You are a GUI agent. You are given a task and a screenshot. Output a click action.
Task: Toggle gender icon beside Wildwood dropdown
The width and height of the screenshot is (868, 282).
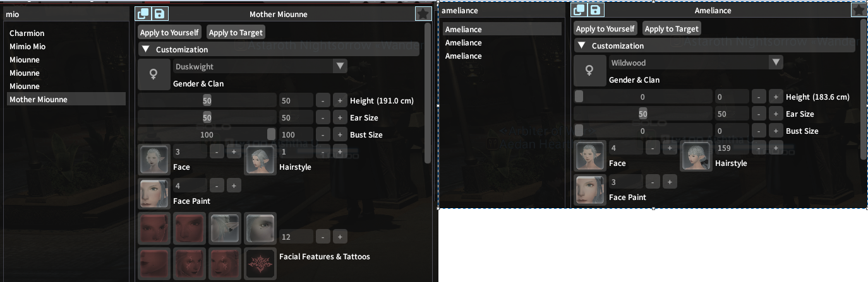tap(590, 71)
